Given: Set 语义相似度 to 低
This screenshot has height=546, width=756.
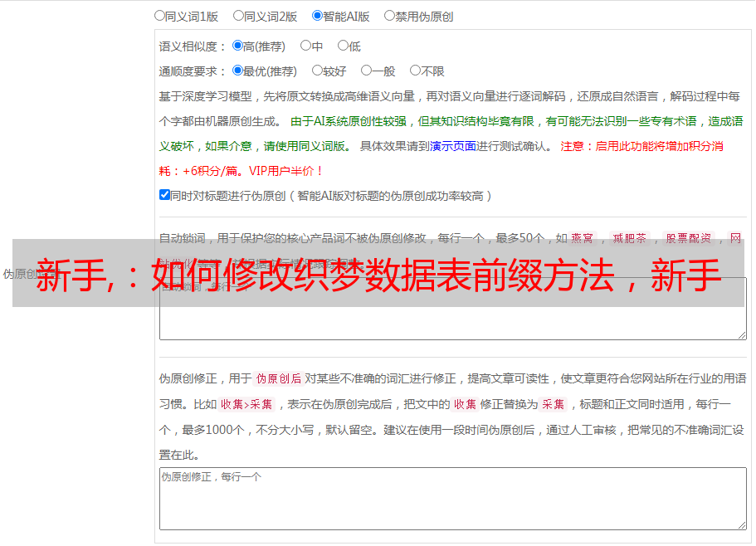Looking at the screenshot, I should (343, 46).
